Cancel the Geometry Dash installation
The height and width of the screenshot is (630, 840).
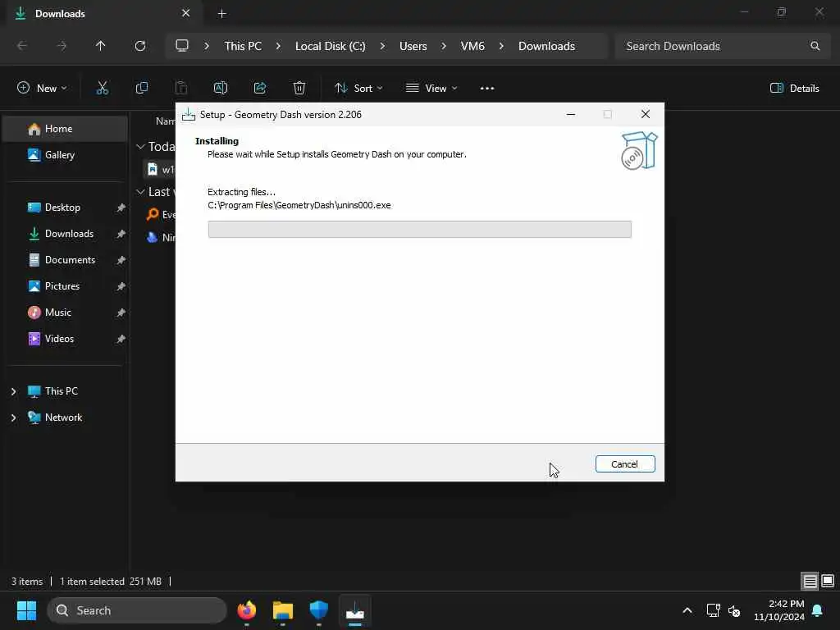pos(624,464)
